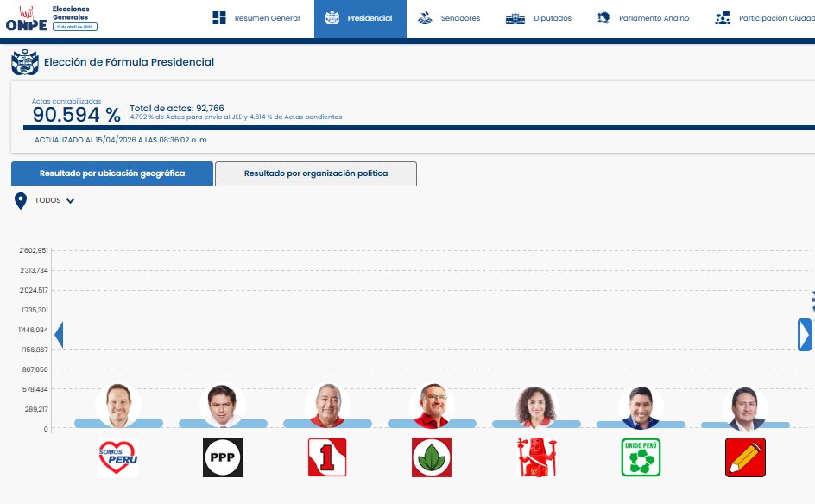Click the Unido Perú candidate photo

(641, 406)
